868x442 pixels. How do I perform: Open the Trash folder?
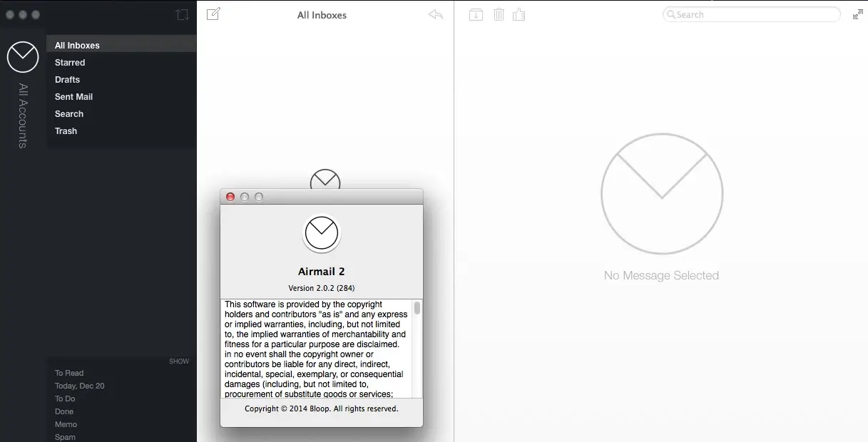tap(121, 131)
